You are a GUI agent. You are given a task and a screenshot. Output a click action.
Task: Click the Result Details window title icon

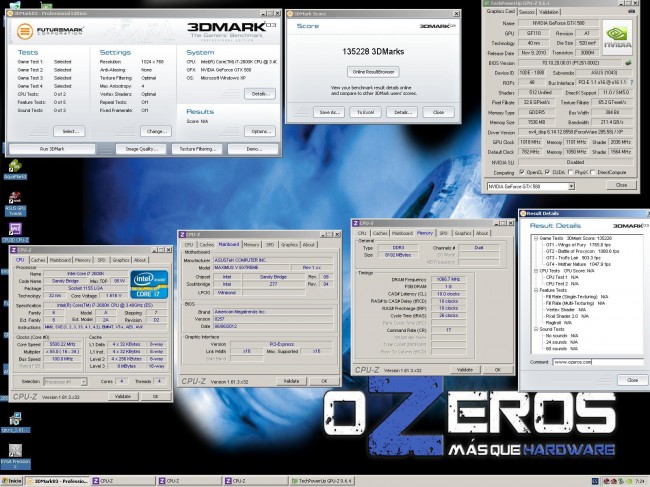[x=523, y=213]
